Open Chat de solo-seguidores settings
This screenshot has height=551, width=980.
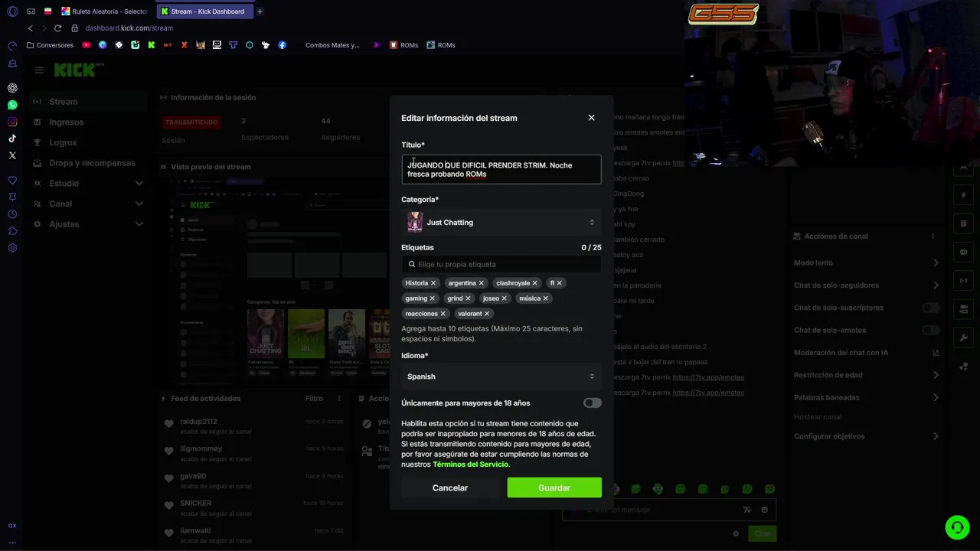pyautogui.click(x=866, y=285)
